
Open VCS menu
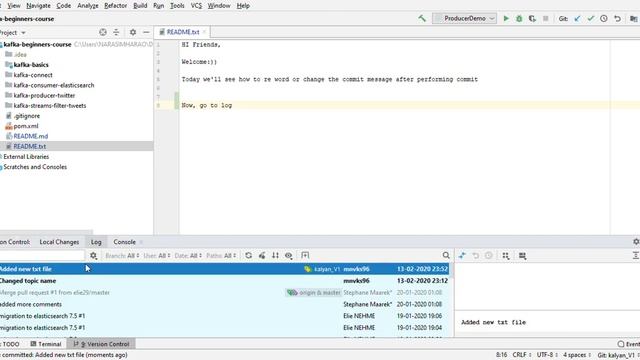click(196, 6)
